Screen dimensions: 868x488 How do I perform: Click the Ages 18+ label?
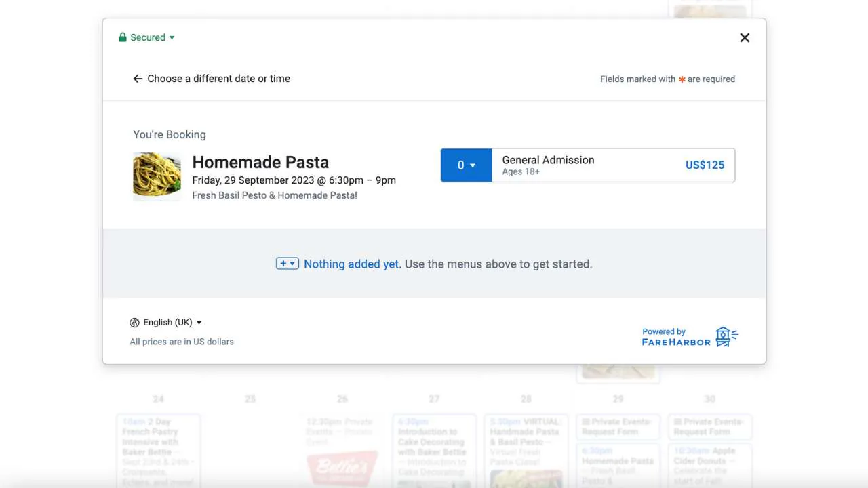[x=521, y=172]
